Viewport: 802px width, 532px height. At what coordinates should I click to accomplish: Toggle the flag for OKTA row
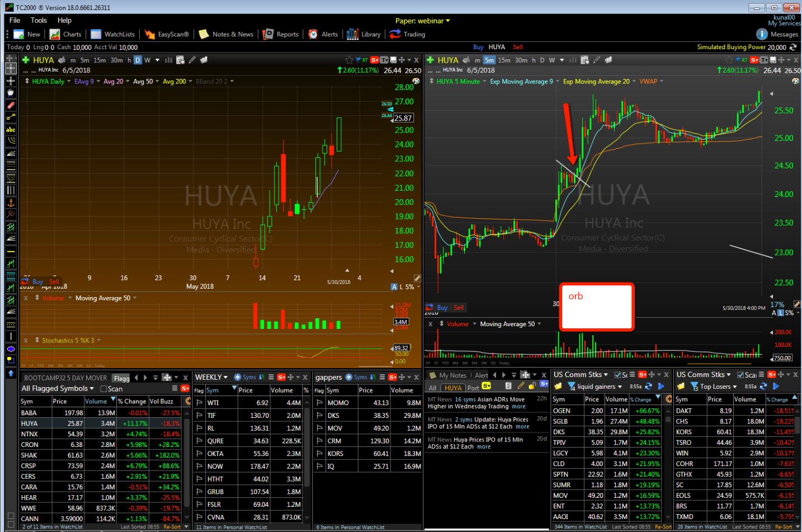(x=200, y=454)
